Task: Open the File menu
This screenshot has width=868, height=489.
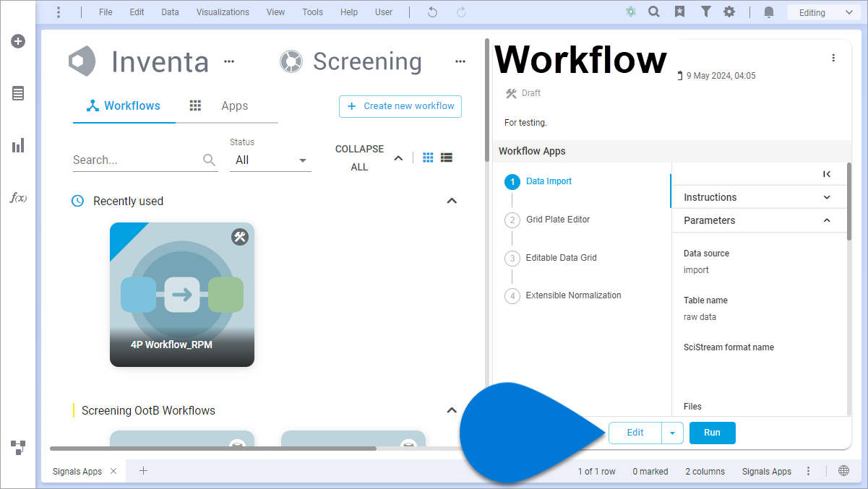Action: [106, 12]
